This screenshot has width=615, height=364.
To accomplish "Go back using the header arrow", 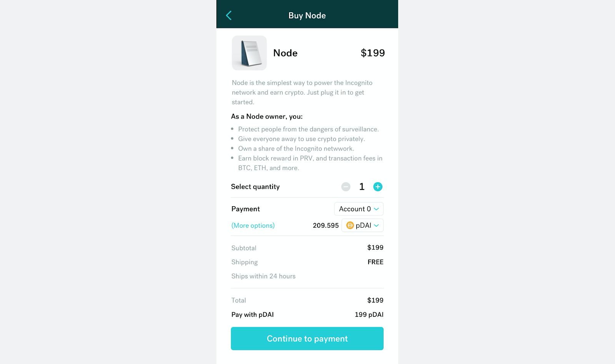I will (229, 15).
